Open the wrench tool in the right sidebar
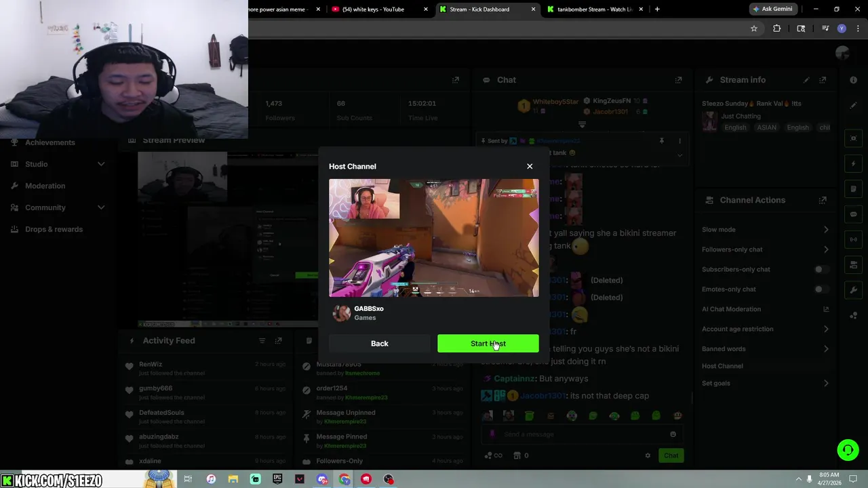The width and height of the screenshot is (868, 488). pos(853,289)
